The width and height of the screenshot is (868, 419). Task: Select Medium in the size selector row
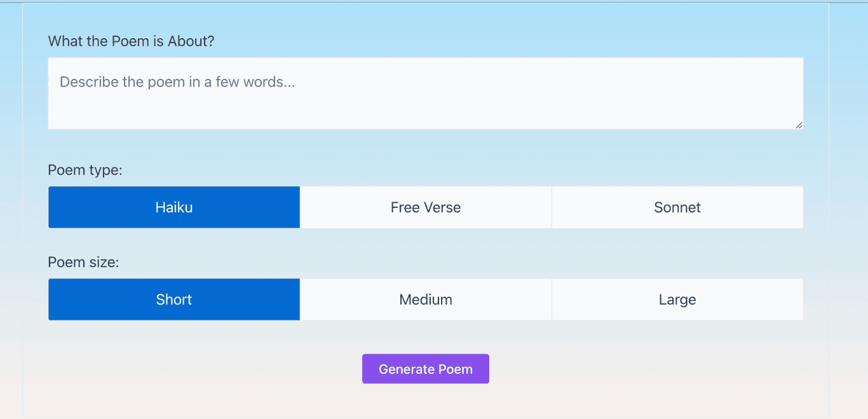(x=425, y=299)
